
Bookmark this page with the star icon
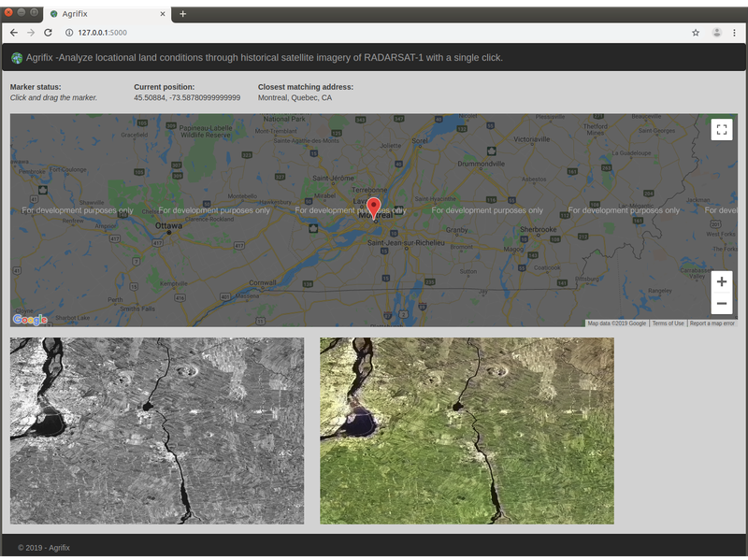pyautogui.click(x=696, y=32)
